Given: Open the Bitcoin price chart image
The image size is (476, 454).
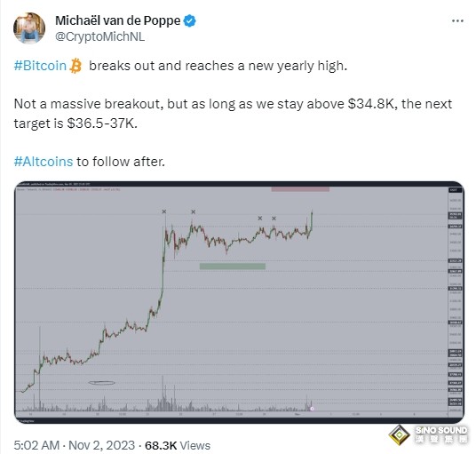Looking at the screenshot, I should click(x=239, y=302).
